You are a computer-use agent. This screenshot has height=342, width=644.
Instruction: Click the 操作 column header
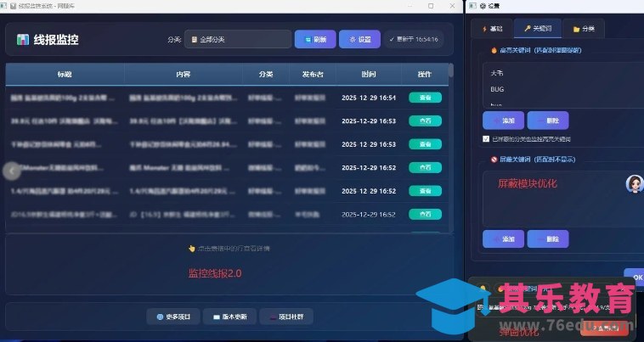(x=425, y=74)
